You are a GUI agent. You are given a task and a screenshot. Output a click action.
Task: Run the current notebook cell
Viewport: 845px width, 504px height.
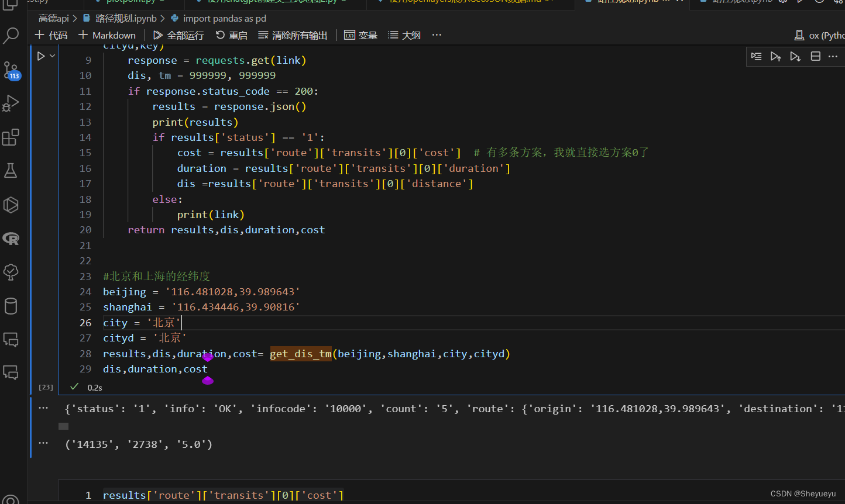41,56
